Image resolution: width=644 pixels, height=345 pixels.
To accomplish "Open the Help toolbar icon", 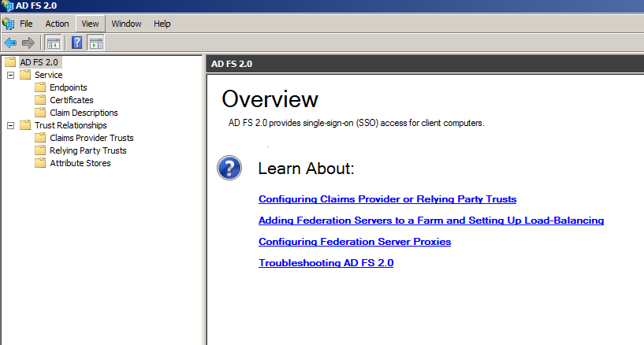I will pos(76,43).
